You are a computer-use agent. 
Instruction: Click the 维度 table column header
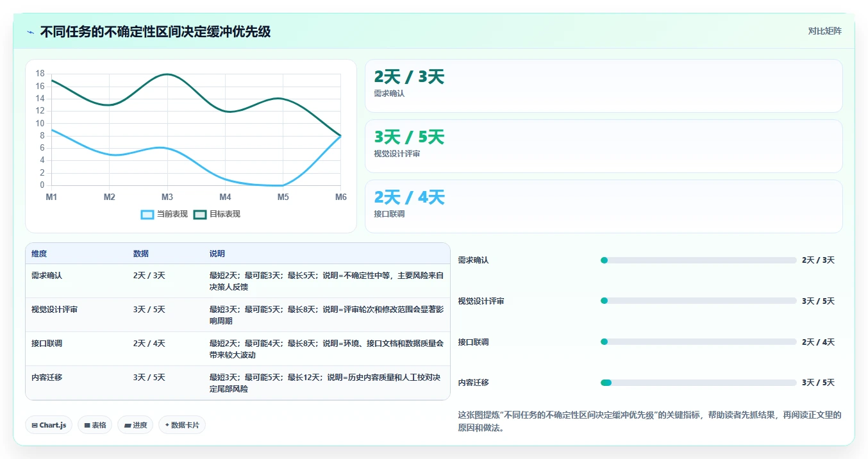39,254
